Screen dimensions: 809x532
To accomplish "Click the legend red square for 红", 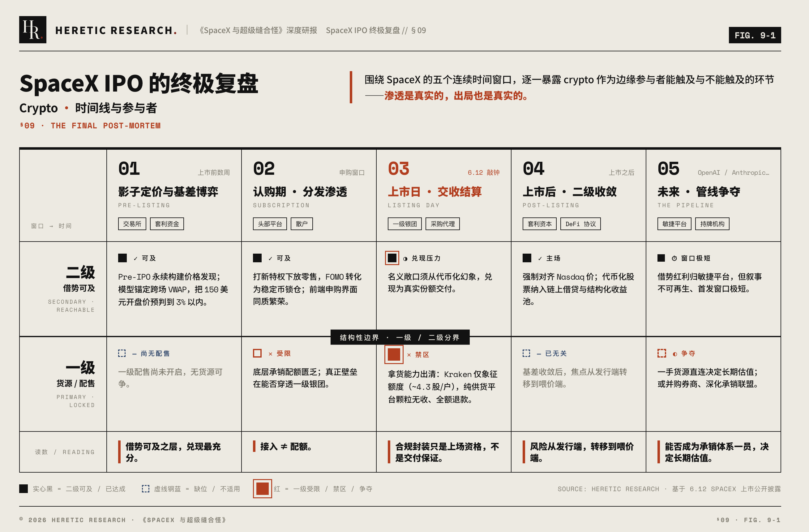I will point(263,489).
